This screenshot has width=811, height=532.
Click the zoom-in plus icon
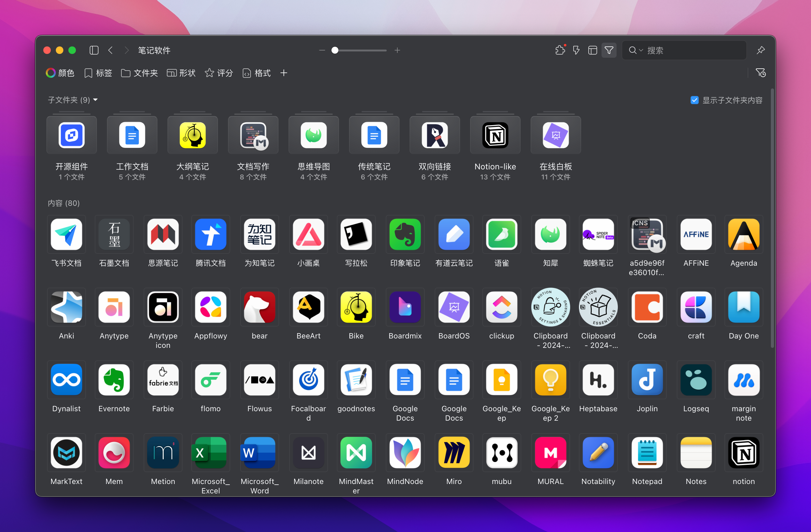[397, 51]
